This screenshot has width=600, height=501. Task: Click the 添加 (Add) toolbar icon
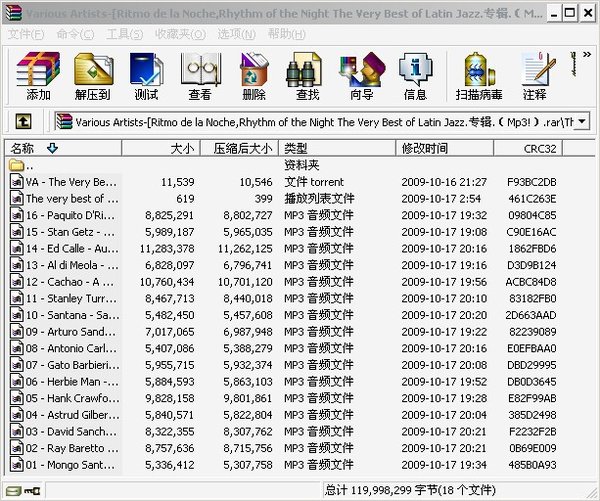point(38,76)
